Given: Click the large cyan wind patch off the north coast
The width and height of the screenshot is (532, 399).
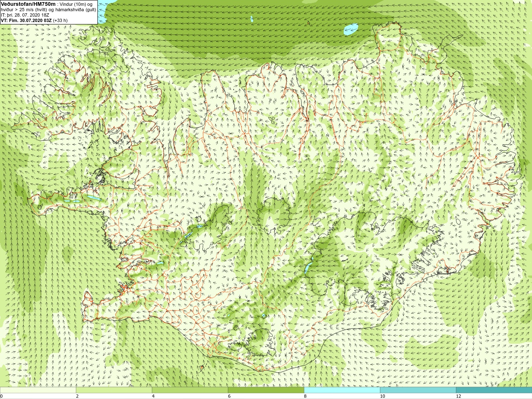Looking at the screenshot, I should coord(351,29).
